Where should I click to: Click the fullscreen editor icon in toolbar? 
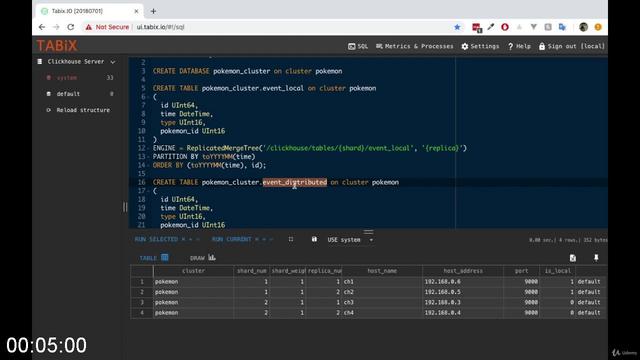(x=291, y=239)
